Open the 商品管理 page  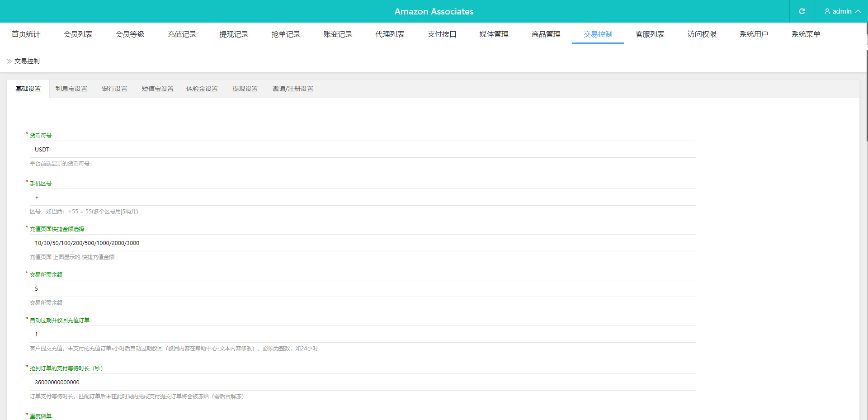coord(546,34)
